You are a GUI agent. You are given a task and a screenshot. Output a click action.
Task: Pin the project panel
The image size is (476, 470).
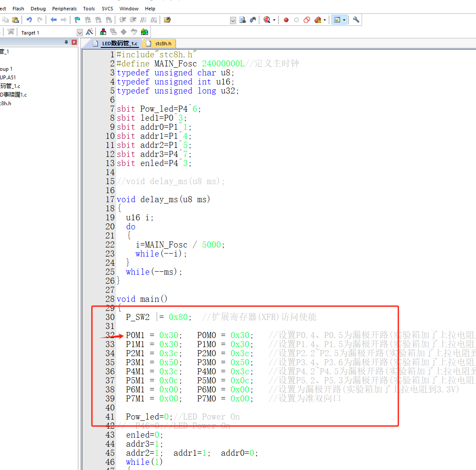(x=66, y=42)
